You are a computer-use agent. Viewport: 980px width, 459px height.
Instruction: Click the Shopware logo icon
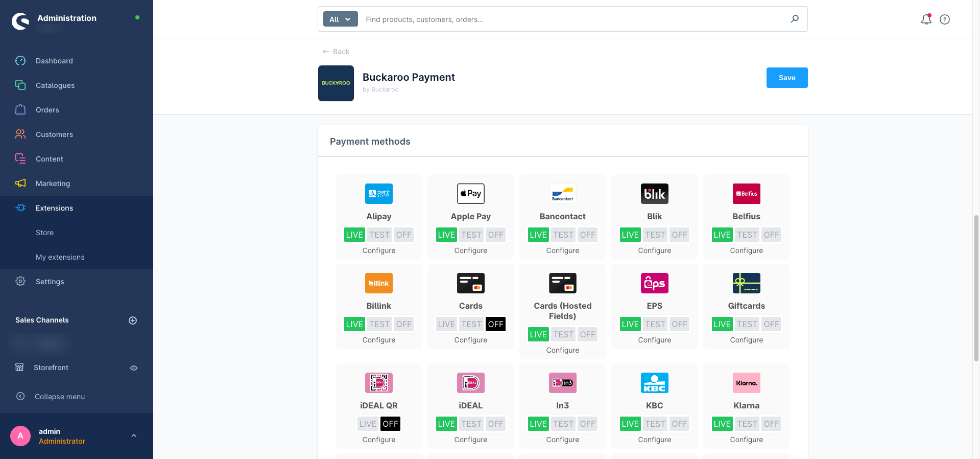tap(21, 21)
